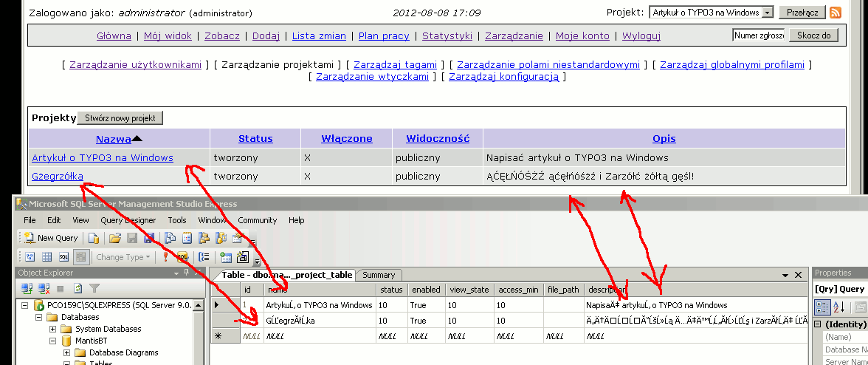Click the Numer zgłoszenia input field
Screen dimensions: 868x365
pos(759,35)
